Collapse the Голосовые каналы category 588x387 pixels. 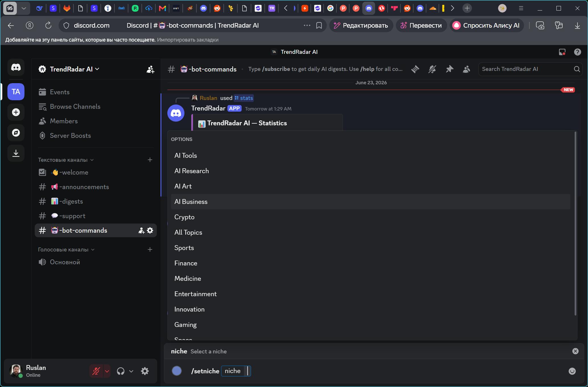click(66, 249)
